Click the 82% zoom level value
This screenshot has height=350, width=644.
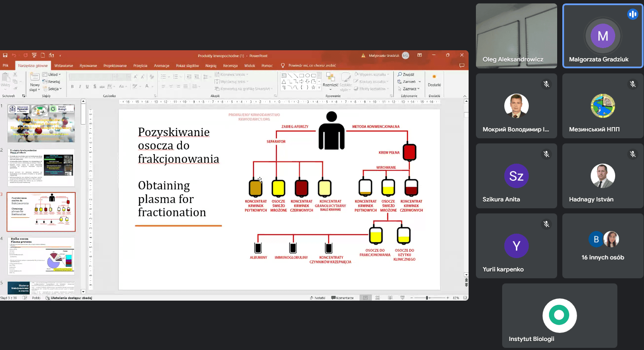point(456,298)
